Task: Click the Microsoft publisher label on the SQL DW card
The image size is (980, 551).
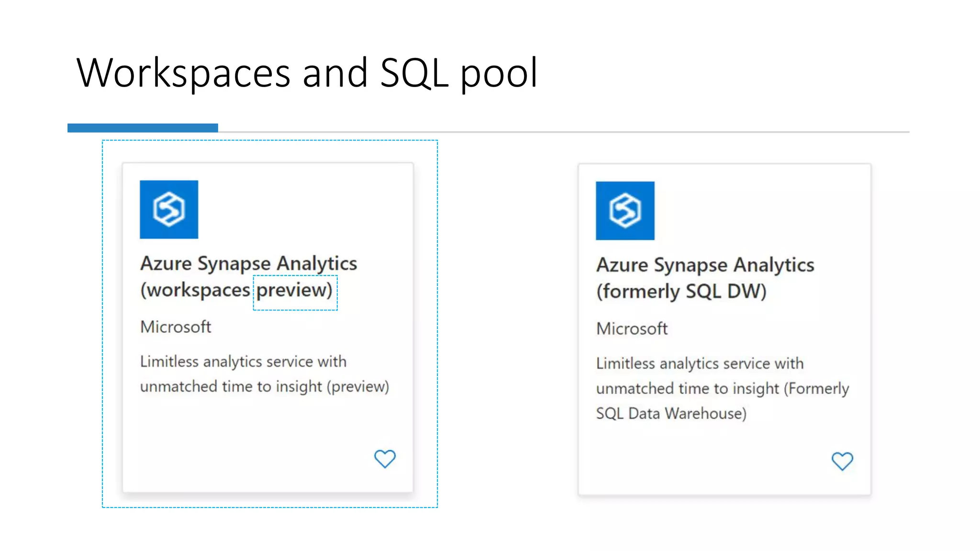Action: 632,329
